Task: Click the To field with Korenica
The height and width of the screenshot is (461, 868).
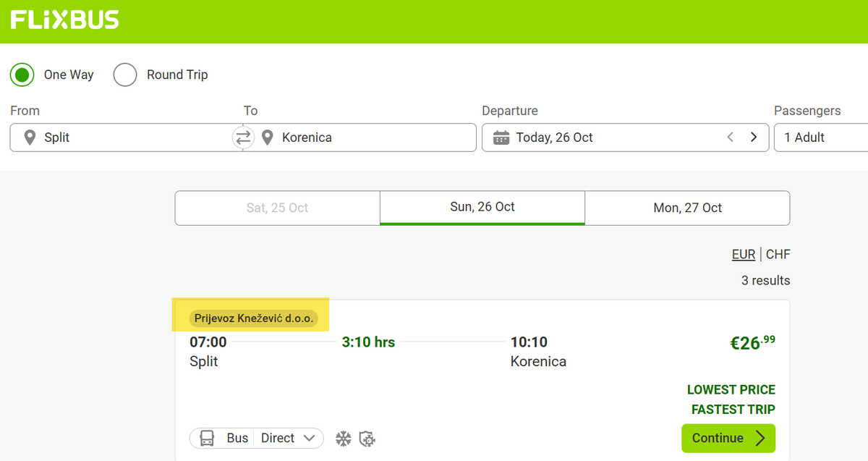Action: (369, 138)
